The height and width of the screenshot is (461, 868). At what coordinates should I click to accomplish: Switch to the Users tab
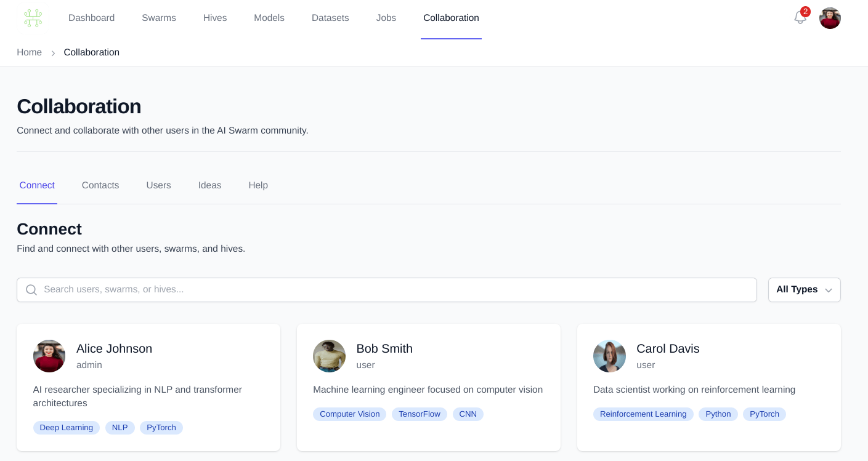point(158,185)
